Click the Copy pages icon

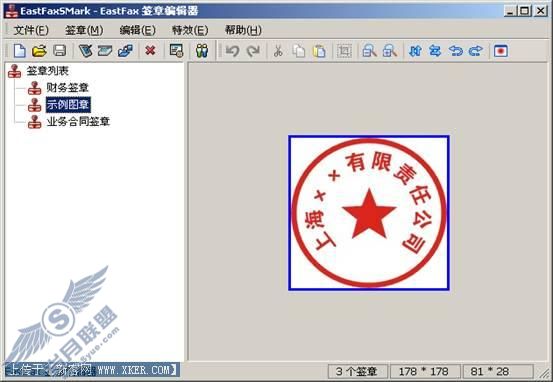coord(299,51)
